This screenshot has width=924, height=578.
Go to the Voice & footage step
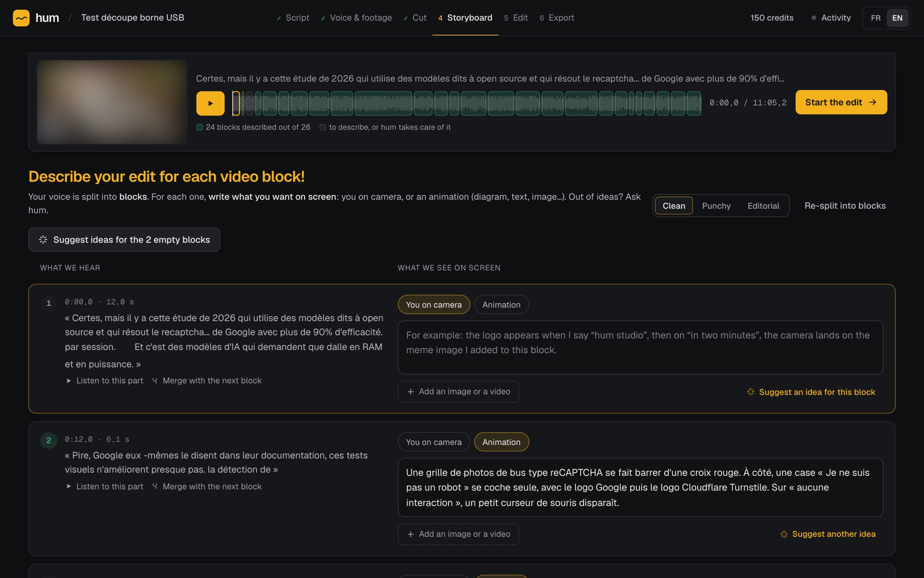point(356,18)
